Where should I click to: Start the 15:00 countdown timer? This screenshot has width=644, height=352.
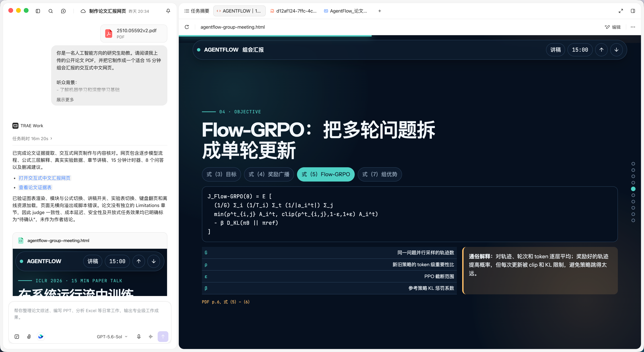click(x=580, y=50)
